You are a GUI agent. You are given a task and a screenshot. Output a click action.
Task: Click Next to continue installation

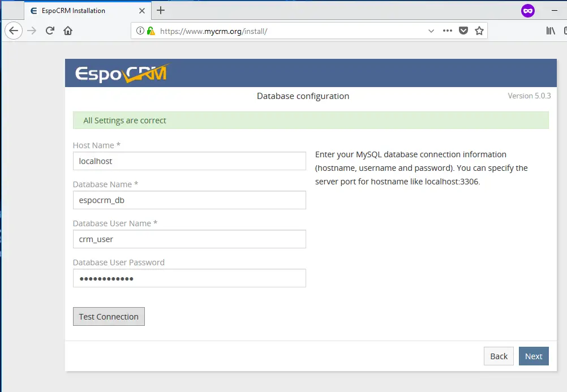click(x=533, y=356)
